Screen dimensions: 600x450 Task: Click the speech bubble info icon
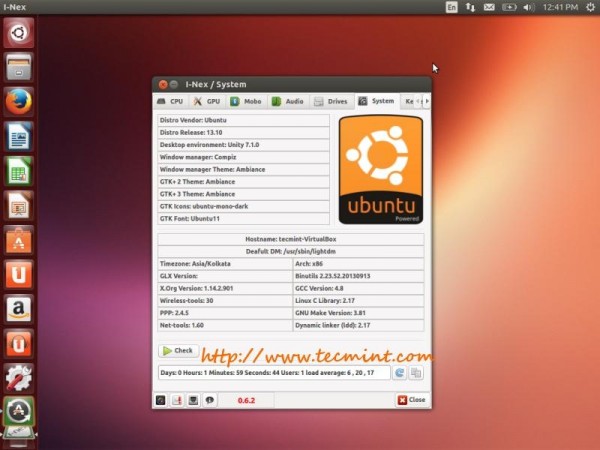[210, 400]
